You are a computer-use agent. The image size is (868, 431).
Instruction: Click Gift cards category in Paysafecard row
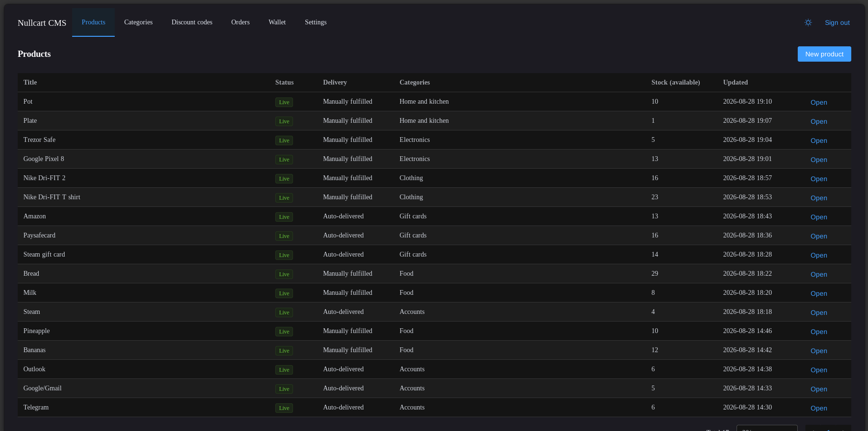coord(413,235)
